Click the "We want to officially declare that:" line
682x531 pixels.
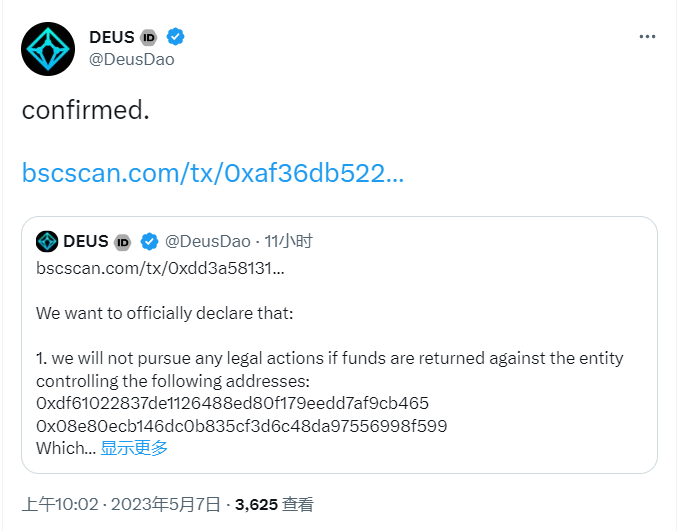165,313
